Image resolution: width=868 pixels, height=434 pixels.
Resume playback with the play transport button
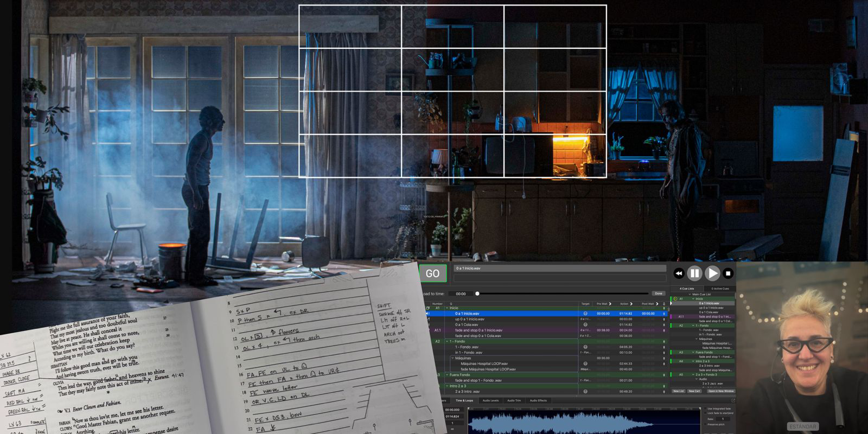point(712,273)
